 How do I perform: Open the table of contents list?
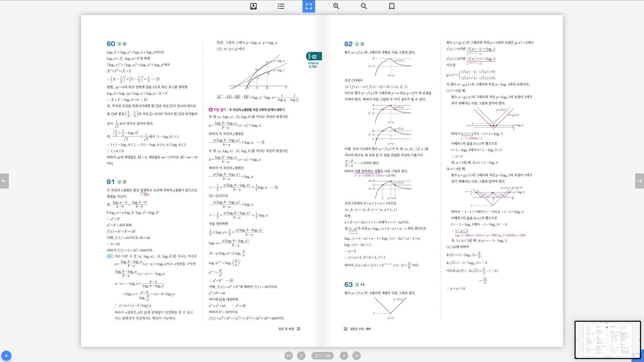click(281, 6)
